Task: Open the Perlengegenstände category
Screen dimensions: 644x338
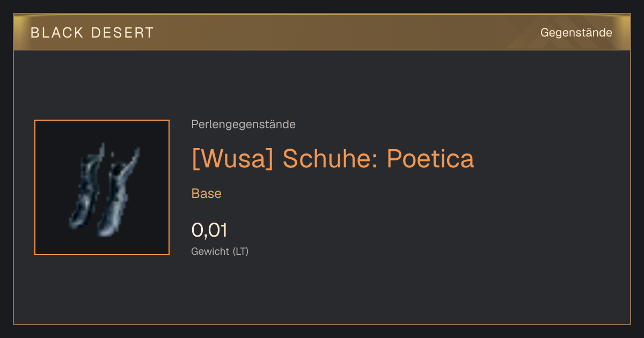Action: pyautogui.click(x=243, y=124)
